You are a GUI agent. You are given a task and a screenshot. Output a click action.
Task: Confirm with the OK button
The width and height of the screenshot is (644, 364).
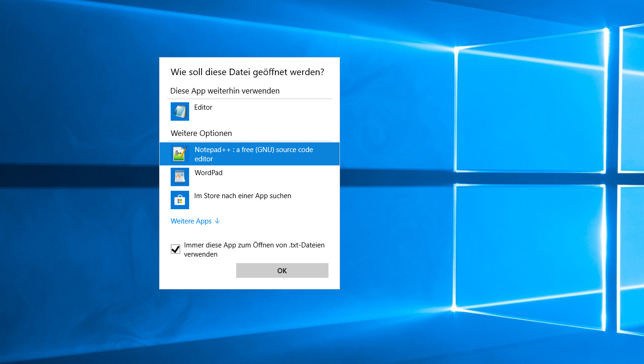pyautogui.click(x=282, y=270)
